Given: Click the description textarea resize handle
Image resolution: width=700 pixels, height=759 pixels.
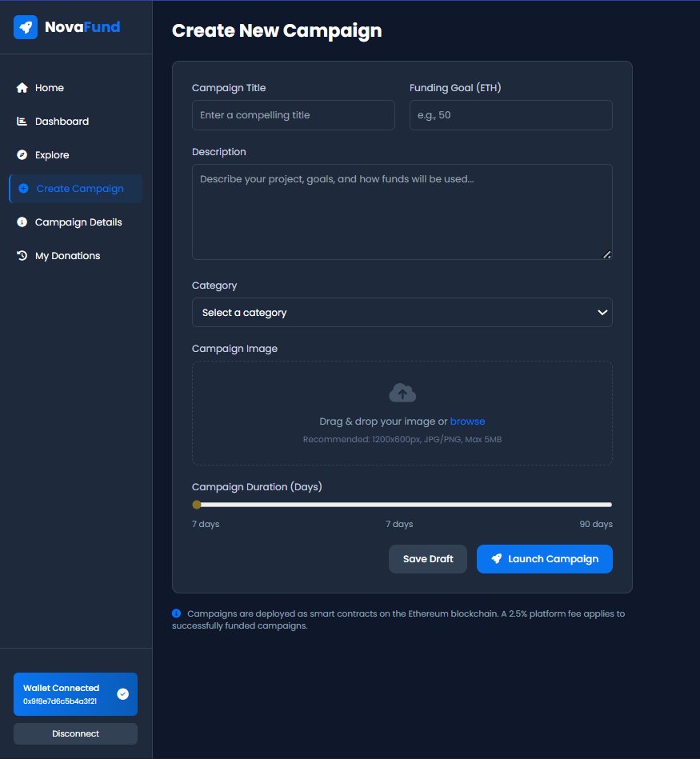Looking at the screenshot, I should [x=606, y=254].
